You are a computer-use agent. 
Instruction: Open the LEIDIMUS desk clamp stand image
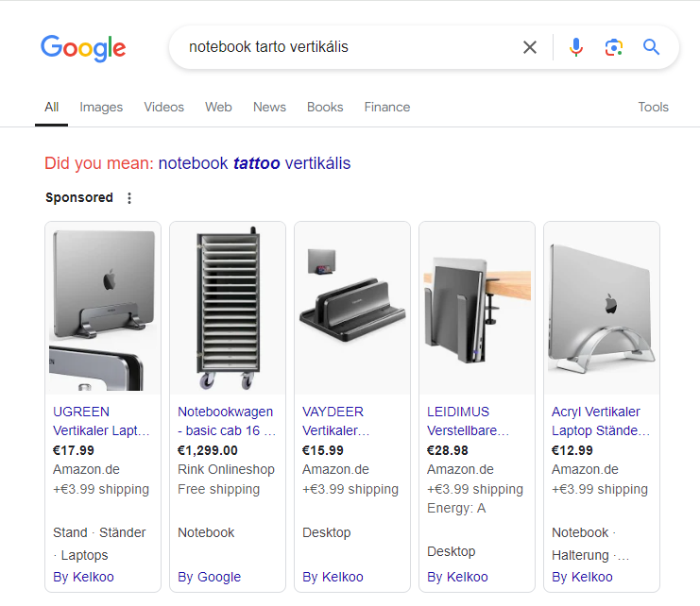pyautogui.click(x=477, y=309)
